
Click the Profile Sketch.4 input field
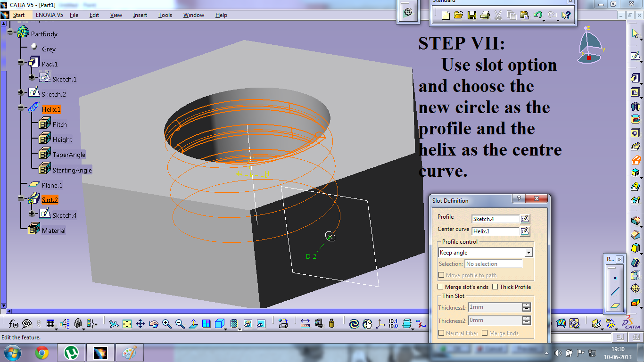495,219
